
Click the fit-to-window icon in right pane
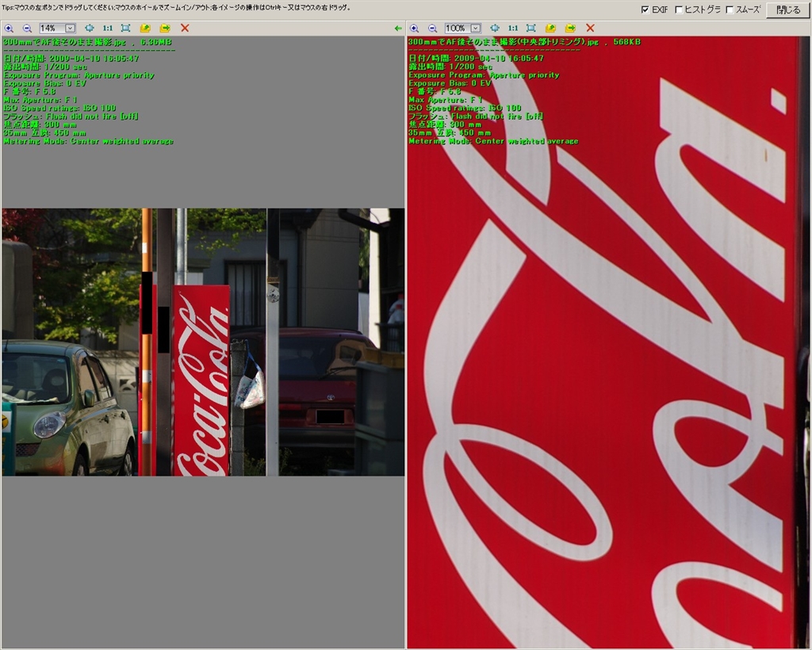tap(495, 29)
